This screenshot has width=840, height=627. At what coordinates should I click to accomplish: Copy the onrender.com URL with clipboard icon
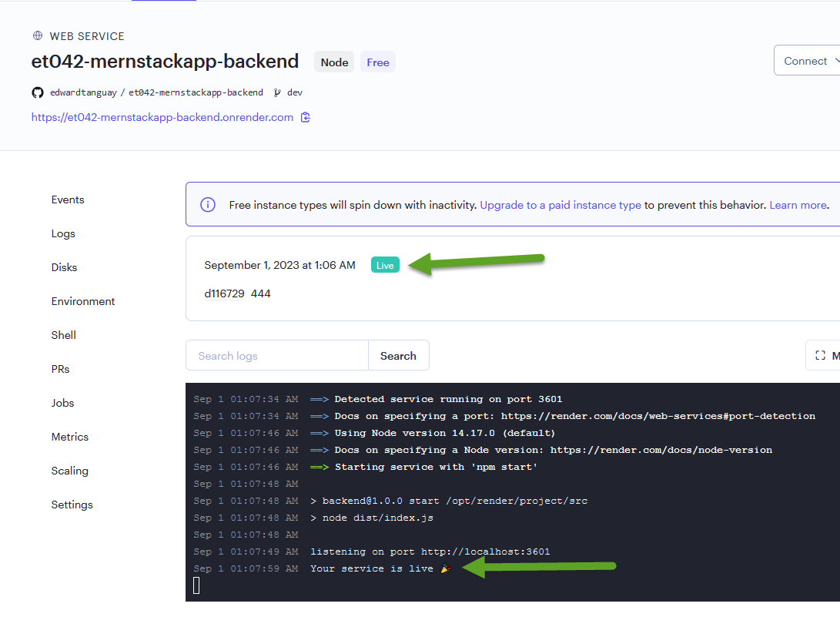306,117
